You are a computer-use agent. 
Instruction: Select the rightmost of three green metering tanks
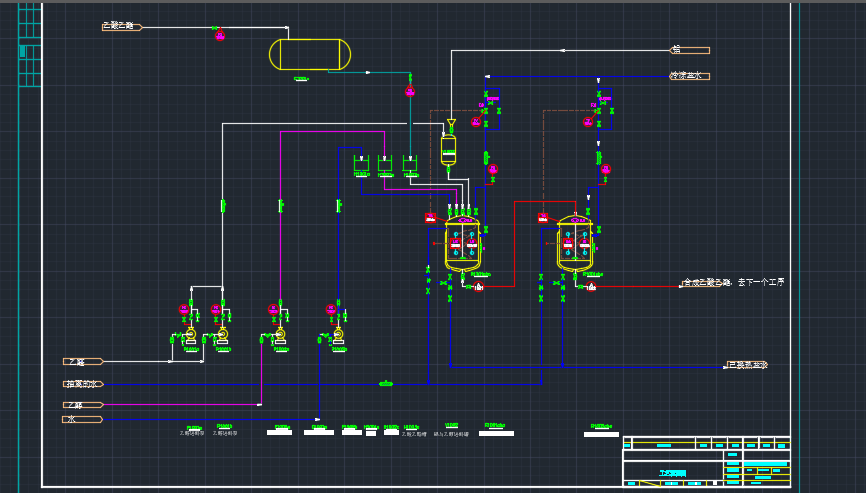tap(411, 166)
